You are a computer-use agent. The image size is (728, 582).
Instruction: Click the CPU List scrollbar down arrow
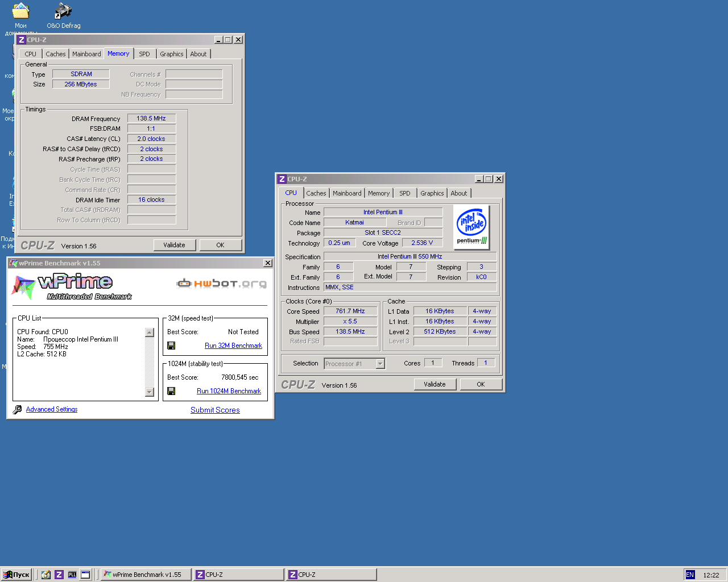[150, 392]
